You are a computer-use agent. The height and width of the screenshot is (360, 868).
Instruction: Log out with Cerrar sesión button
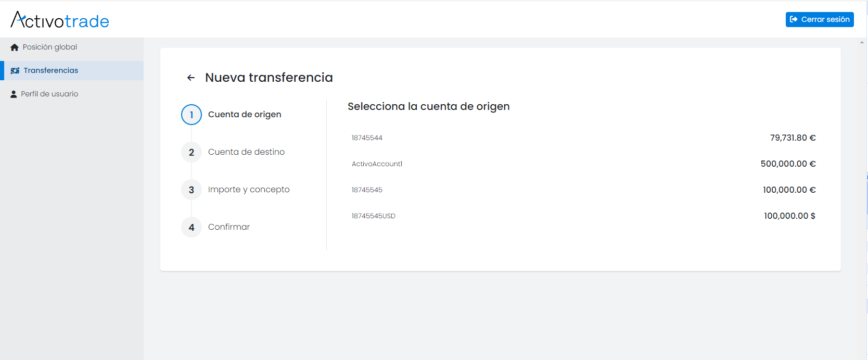pyautogui.click(x=820, y=19)
